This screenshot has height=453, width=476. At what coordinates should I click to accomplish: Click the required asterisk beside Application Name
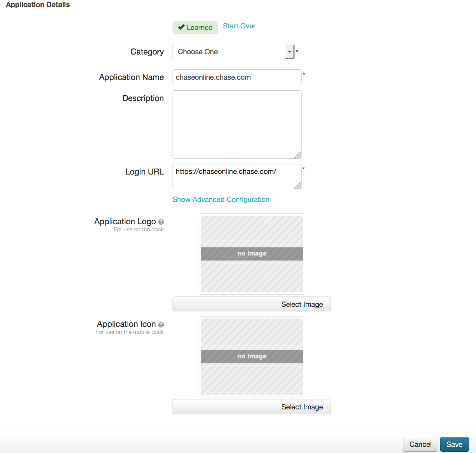[303, 74]
